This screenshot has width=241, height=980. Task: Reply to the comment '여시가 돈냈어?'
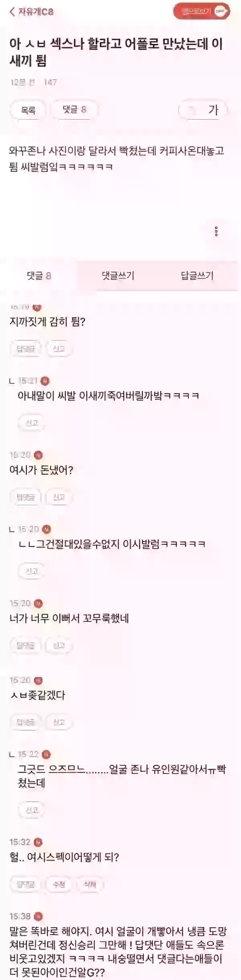(x=25, y=497)
